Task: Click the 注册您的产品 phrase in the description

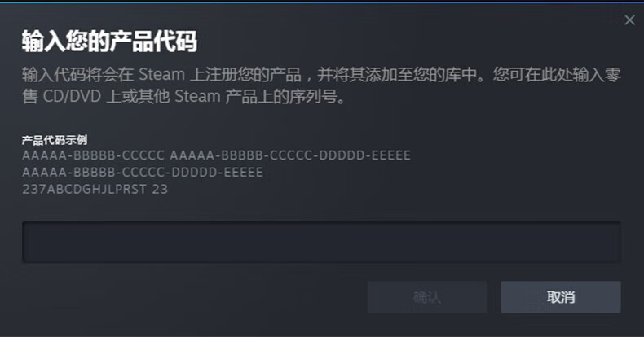Action: (x=254, y=75)
